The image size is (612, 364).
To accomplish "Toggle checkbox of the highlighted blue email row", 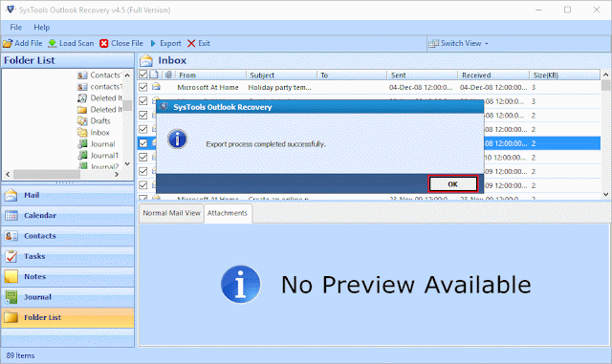I will pyautogui.click(x=143, y=143).
